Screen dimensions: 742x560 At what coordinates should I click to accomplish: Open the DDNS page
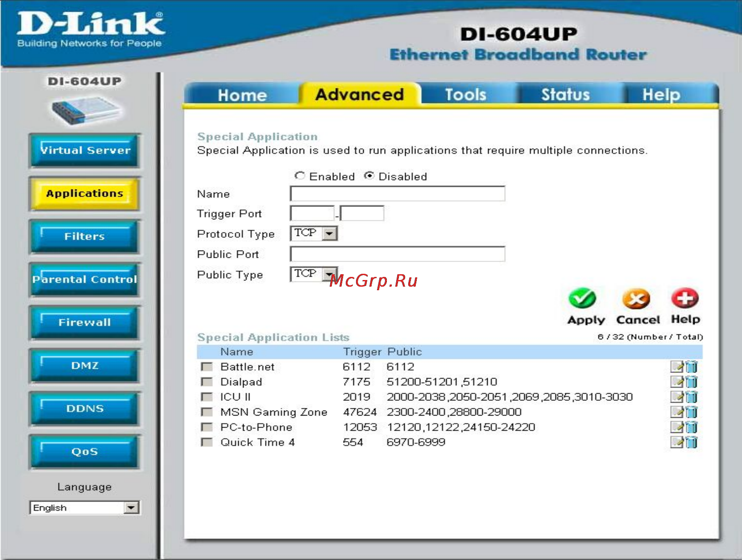point(85,409)
